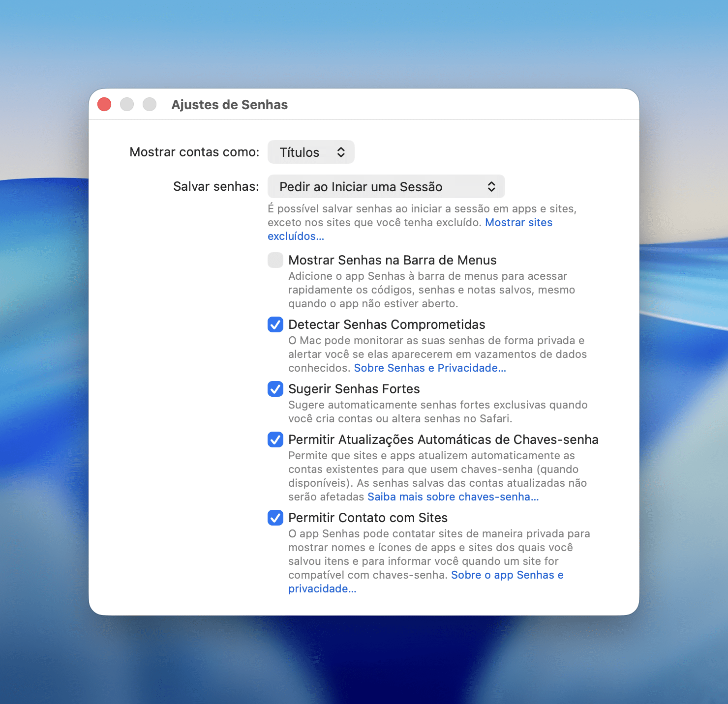Uncheck Detectar Senhas Comprometidas checkbox
728x704 pixels.
[x=275, y=324]
